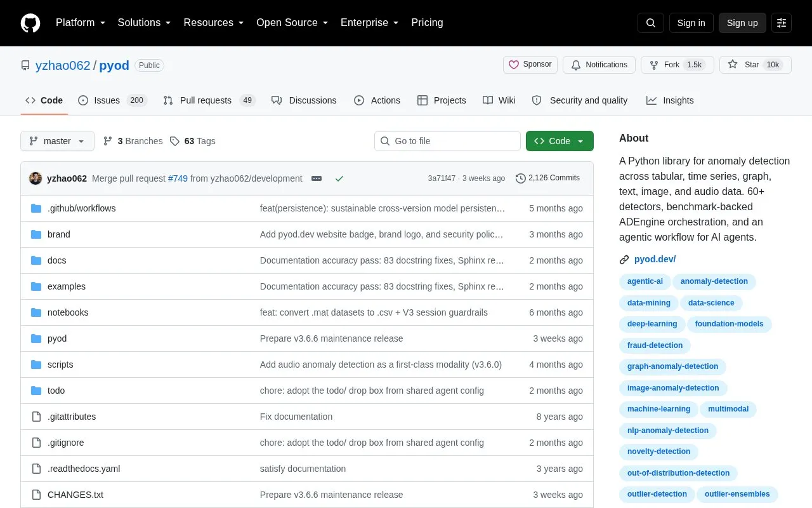Viewport: 812px width, 508px height.
Task: Click the Sign up button
Action: pos(742,23)
